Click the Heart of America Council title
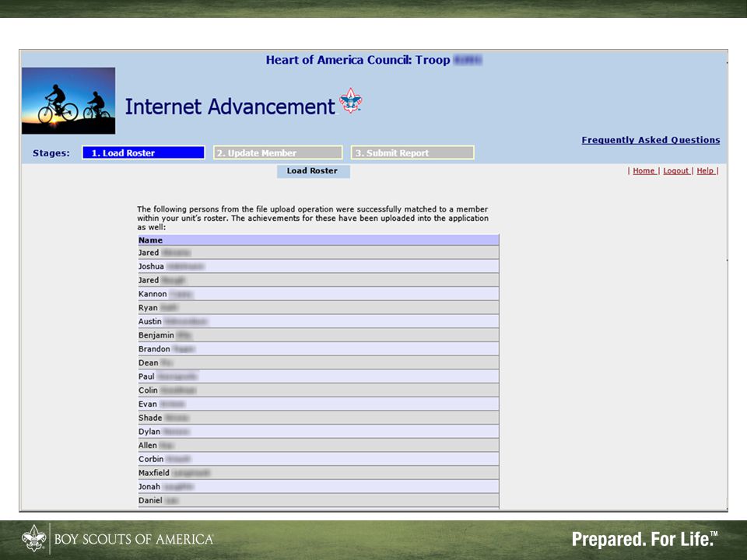Viewport: 747px width, 560px height. pyautogui.click(x=374, y=60)
